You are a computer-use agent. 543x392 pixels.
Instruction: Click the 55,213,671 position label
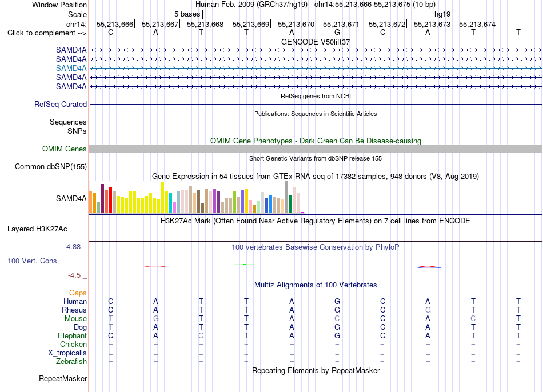341,24
